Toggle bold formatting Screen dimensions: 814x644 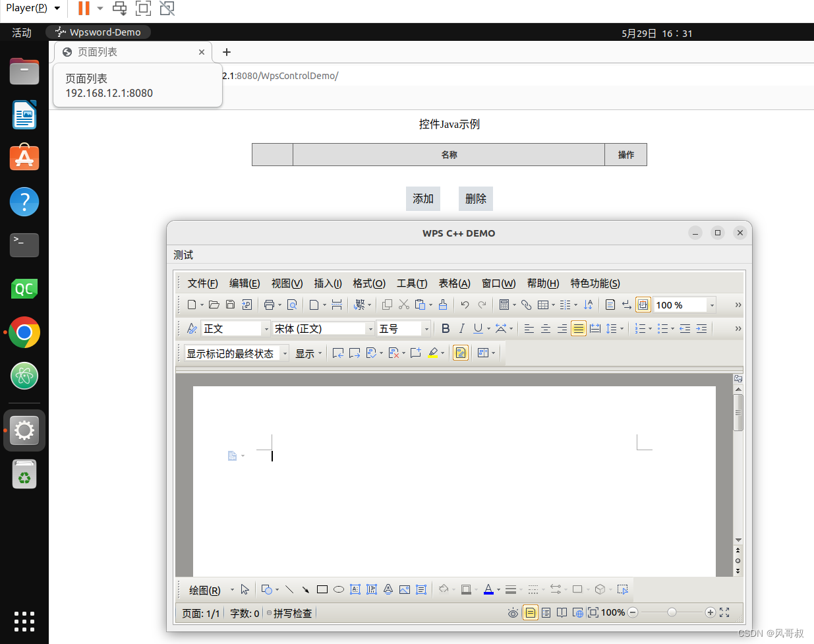(446, 328)
